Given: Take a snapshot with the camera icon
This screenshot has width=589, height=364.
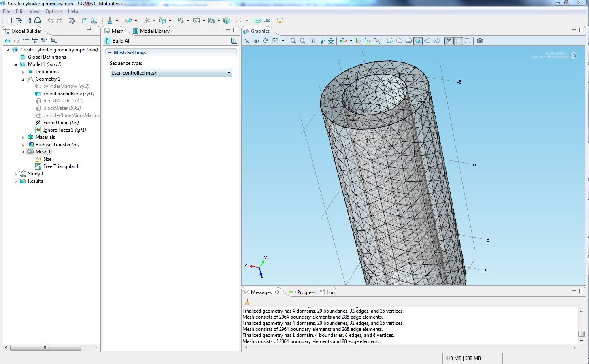Looking at the screenshot, I should pos(480,41).
